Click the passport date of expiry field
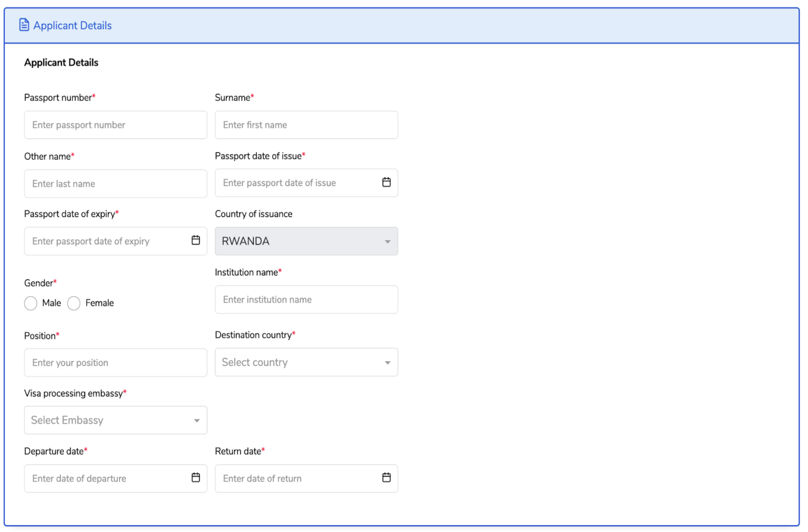The image size is (808, 532). [x=104, y=241]
